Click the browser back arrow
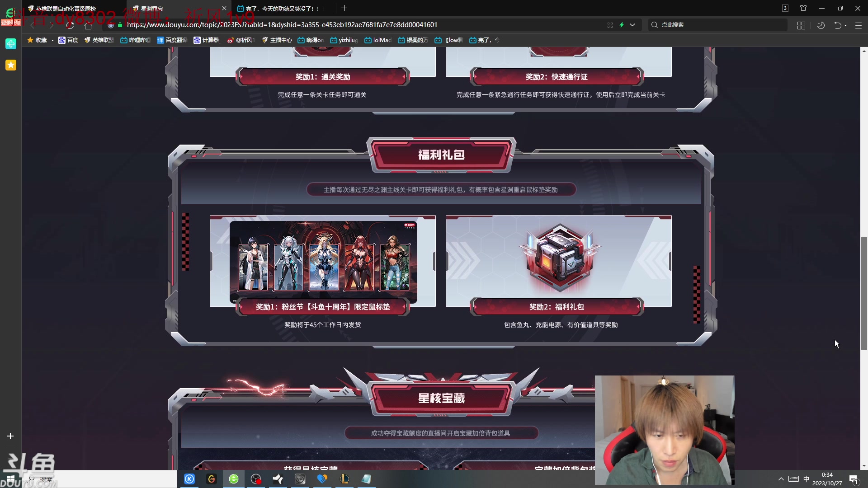Image resolution: width=868 pixels, height=488 pixels. pos(33,25)
